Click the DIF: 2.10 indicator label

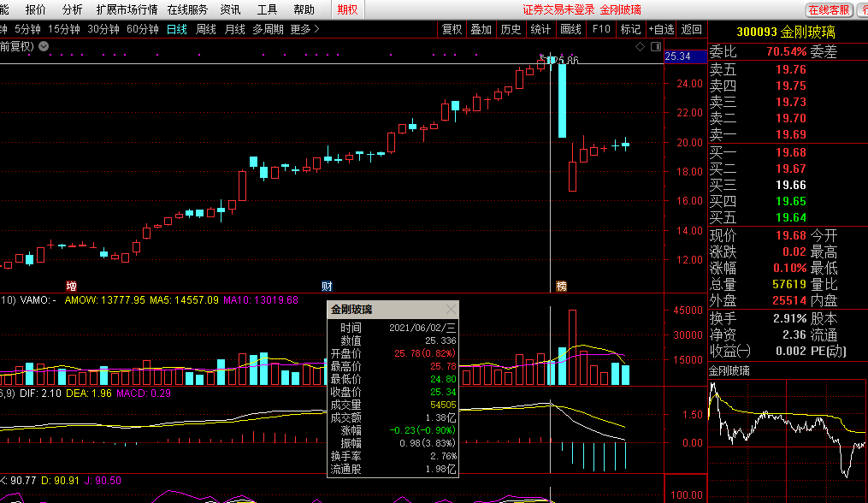(40, 394)
